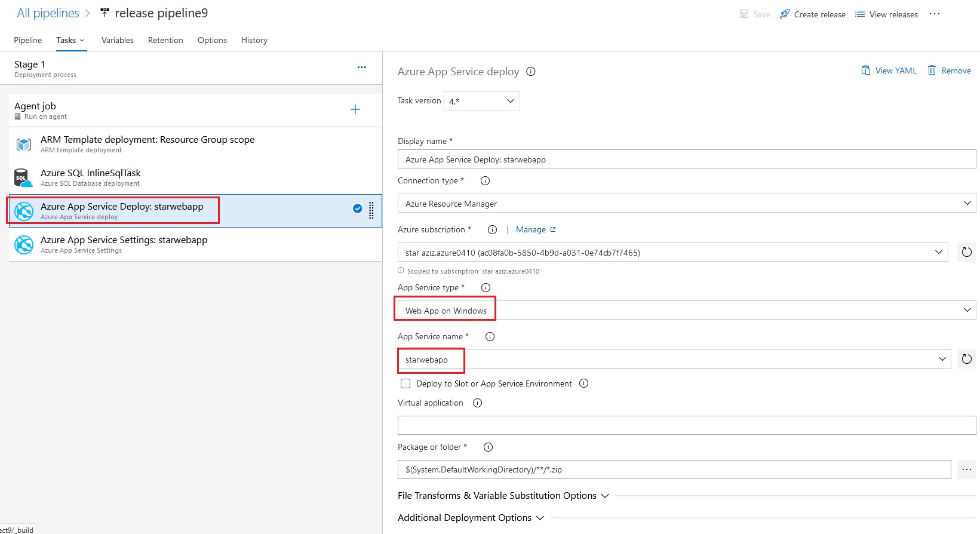Click the drag handle on selected Deploy task

point(371,210)
